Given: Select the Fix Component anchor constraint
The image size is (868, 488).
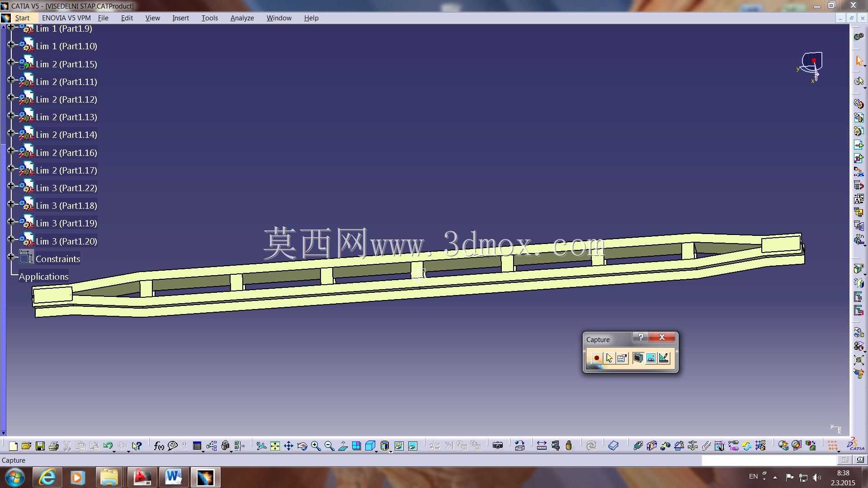Looking at the screenshot, I should (693, 446).
